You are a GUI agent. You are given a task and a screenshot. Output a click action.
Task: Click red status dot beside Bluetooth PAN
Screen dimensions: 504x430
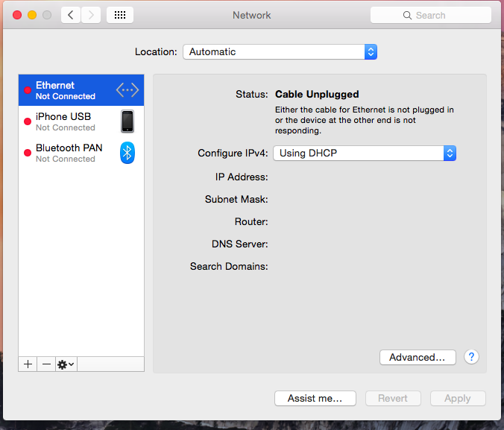[28, 153]
